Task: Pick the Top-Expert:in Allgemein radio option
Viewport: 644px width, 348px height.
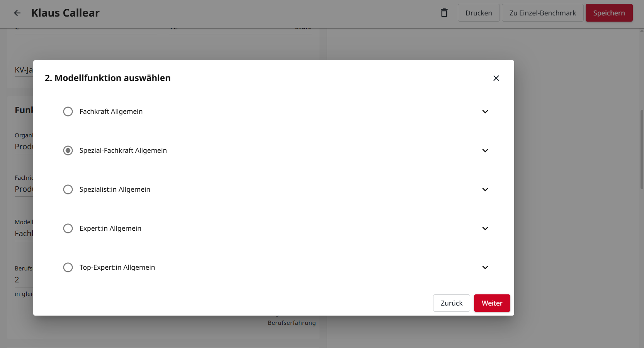Action: pyautogui.click(x=68, y=267)
